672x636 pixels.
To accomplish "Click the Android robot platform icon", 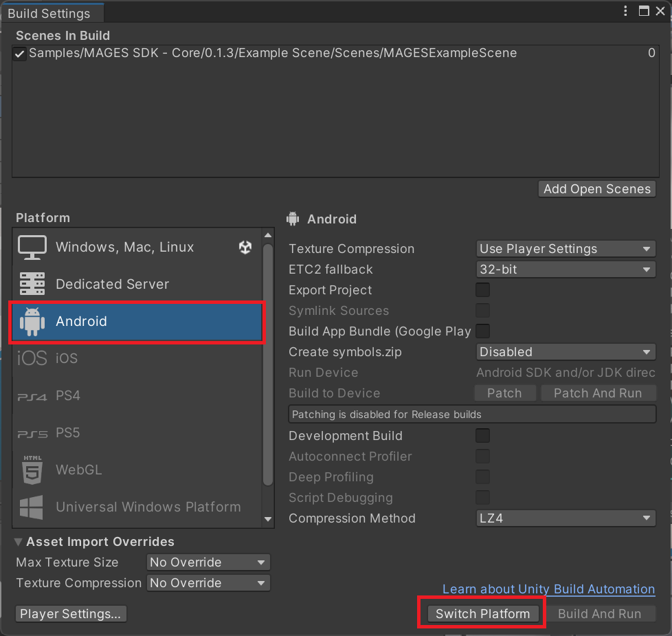I will (x=32, y=321).
